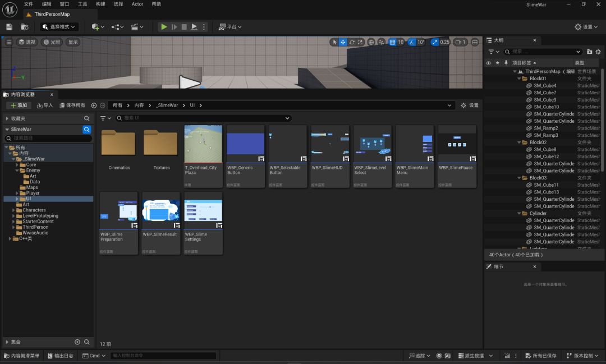Open the 构建 menu

[100, 4]
